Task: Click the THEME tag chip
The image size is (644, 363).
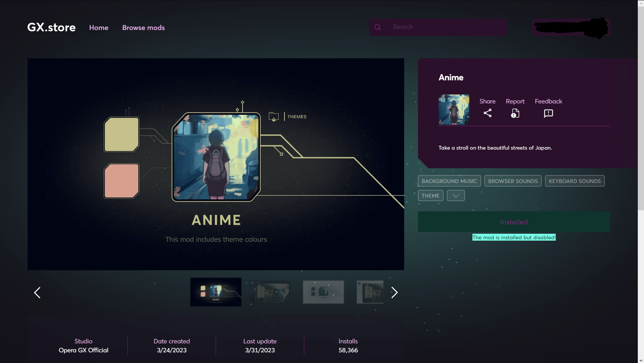Action: [430, 195]
